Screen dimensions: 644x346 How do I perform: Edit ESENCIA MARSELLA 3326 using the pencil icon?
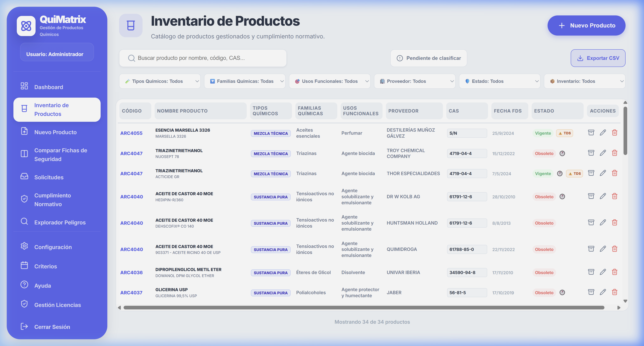[603, 133]
